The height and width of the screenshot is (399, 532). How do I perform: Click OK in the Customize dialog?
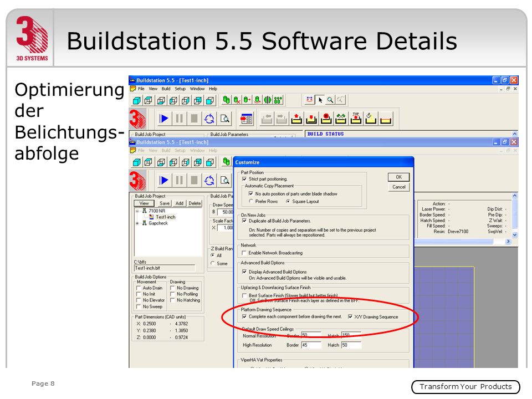[x=398, y=177]
